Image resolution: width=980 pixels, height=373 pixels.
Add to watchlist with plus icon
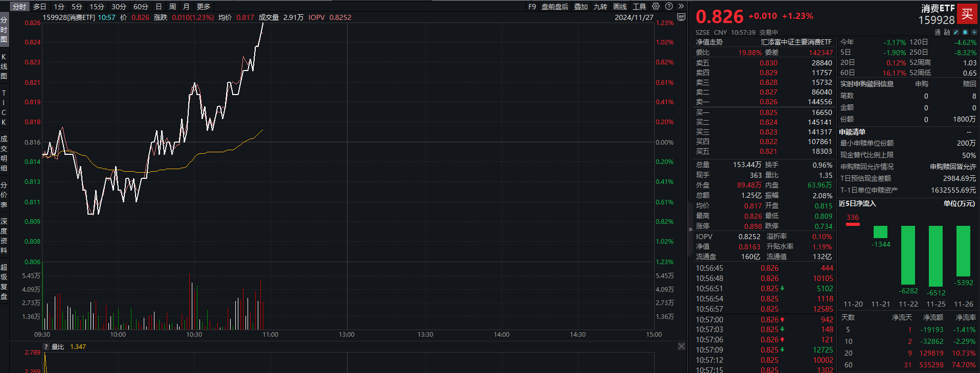974,32
